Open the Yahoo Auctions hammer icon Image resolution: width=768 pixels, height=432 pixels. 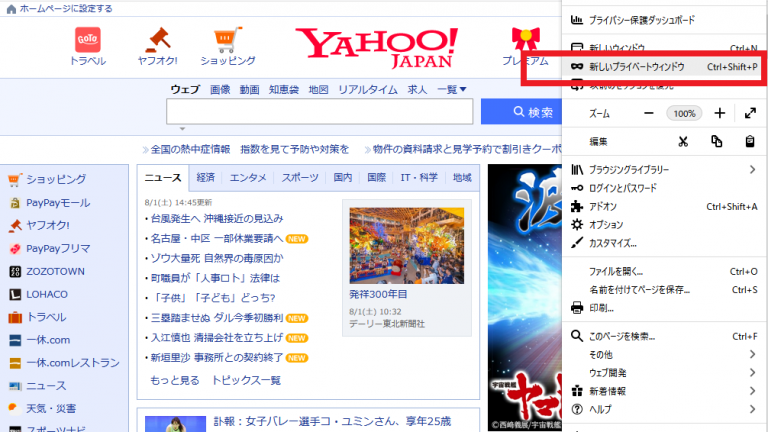pyautogui.click(x=157, y=40)
